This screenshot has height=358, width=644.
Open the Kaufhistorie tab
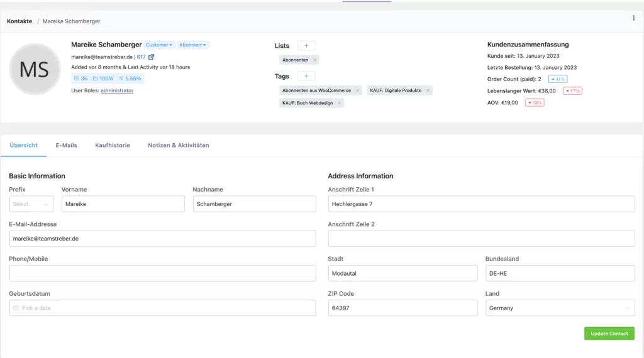pos(113,145)
